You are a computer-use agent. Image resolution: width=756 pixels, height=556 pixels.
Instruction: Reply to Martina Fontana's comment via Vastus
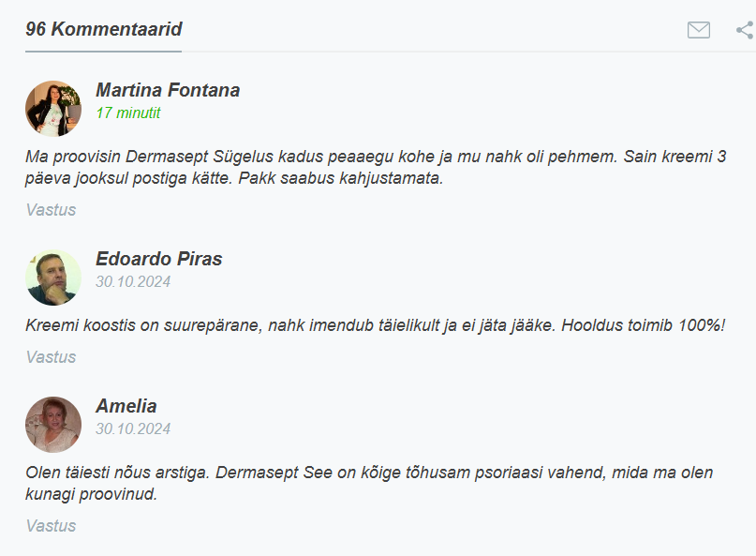click(51, 210)
